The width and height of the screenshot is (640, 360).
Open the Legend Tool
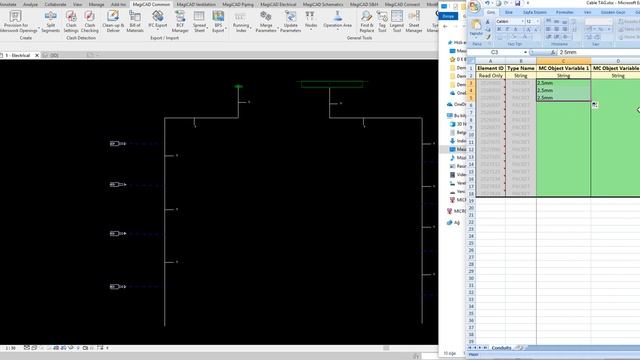click(x=397, y=21)
